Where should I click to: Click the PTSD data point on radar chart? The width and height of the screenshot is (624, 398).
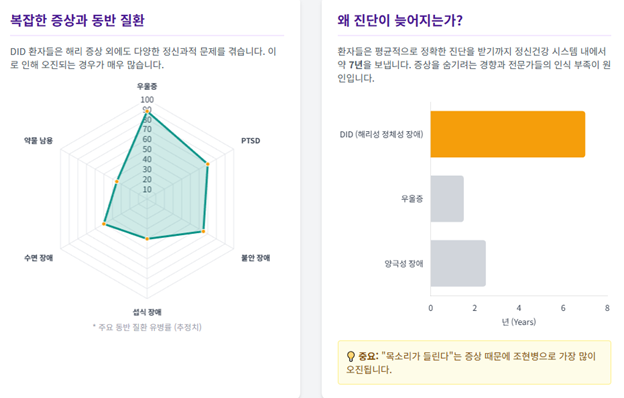coord(207,164)
